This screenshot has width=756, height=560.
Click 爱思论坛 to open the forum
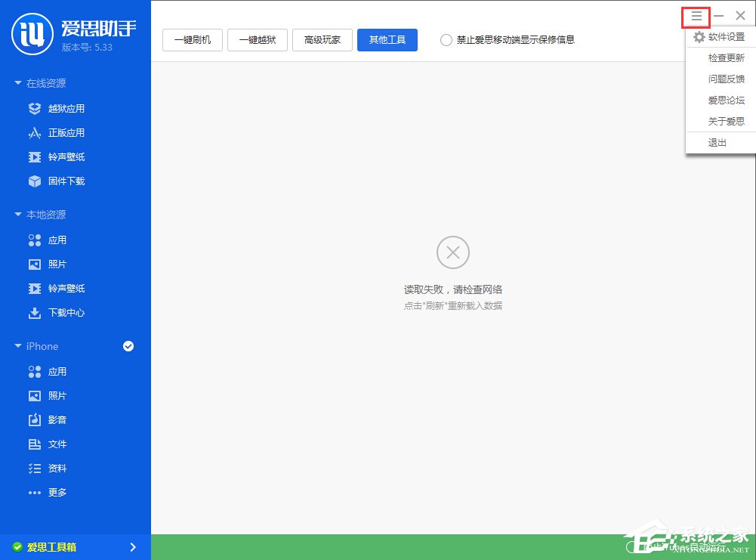pyautogui.click(x=727, y=100)
